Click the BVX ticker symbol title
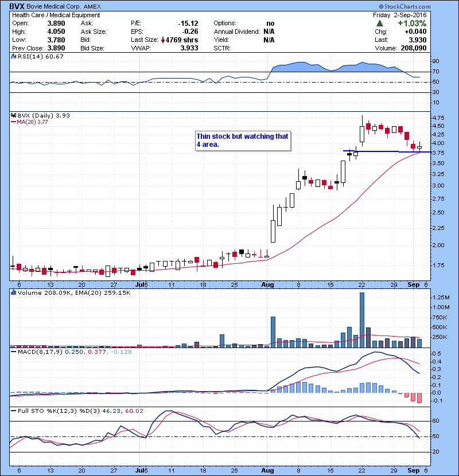Screen dimensions: 459x476 click(x=17, y=6)
